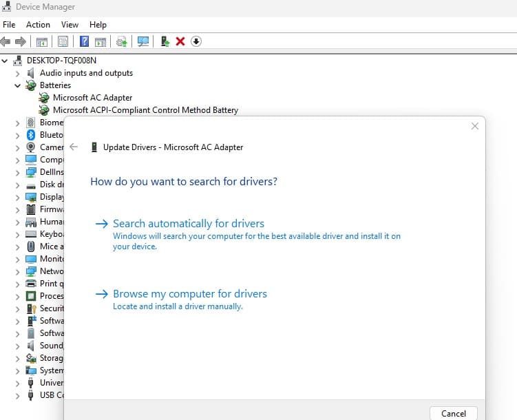Expand the System devices category chevron
517x420 pixels.
[x=18, y=371]
